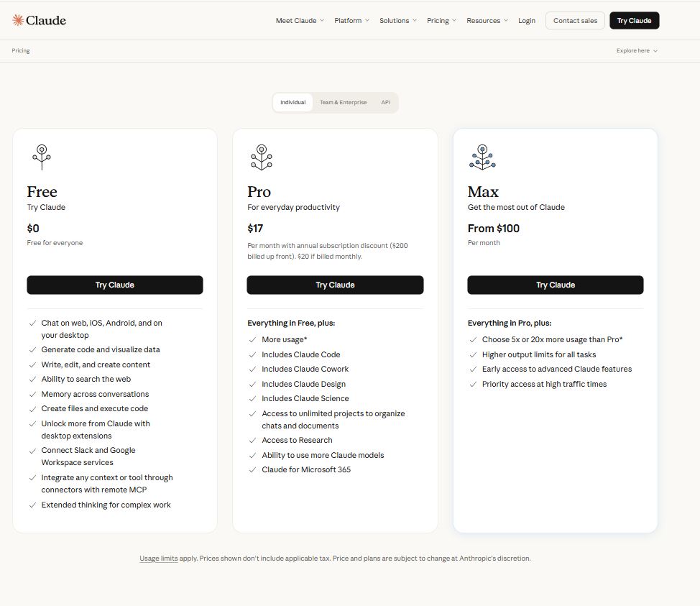
Task: Click checkmark beside Higher output limits for all tasks
Action: click(x=473, y=355)
